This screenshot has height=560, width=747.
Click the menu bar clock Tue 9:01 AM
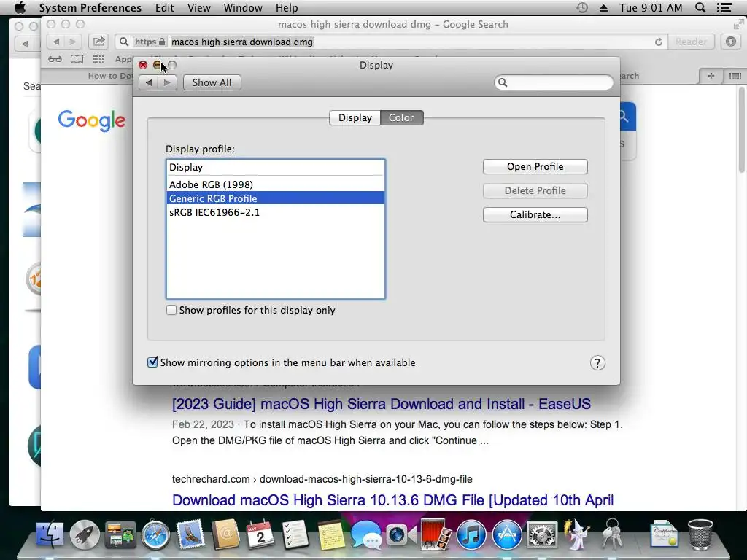(650, 7)
